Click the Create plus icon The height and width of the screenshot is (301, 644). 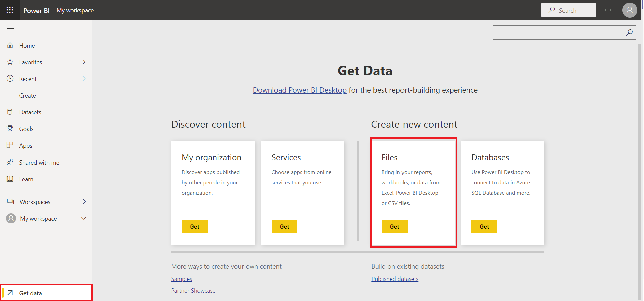click(x=10, y=95)
